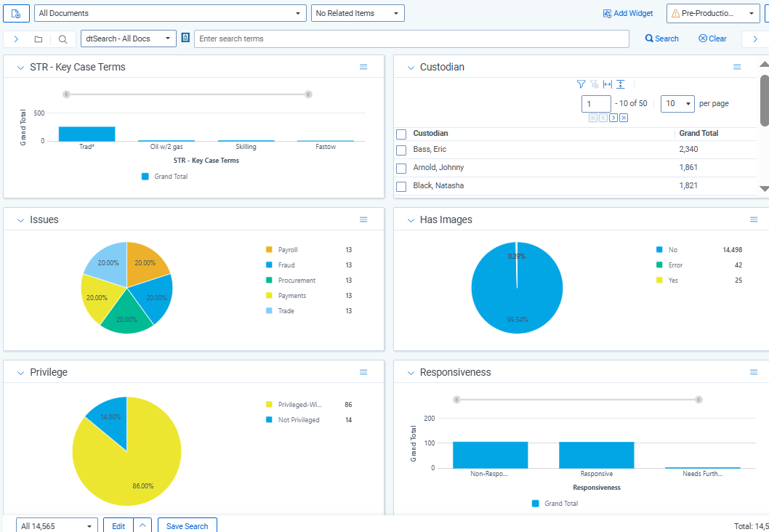Click the warning icon in Pre-Production dropdown
This screenshot has height=532, width=769.
click(x=675, y=14)
